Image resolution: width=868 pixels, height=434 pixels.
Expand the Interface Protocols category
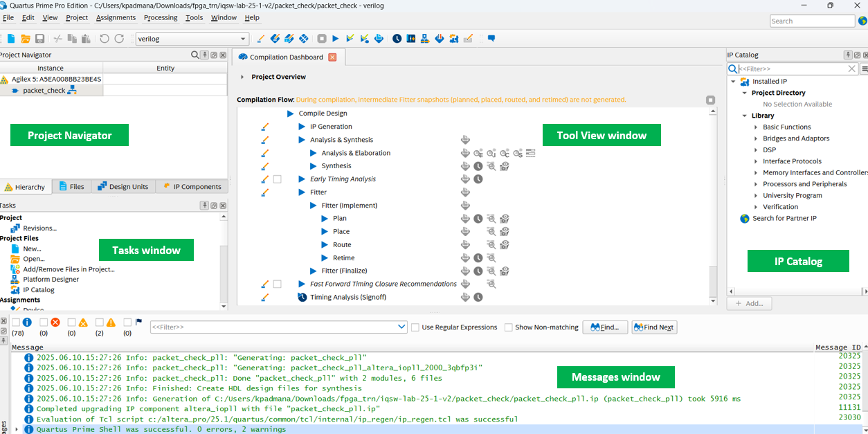pos(756,161)
